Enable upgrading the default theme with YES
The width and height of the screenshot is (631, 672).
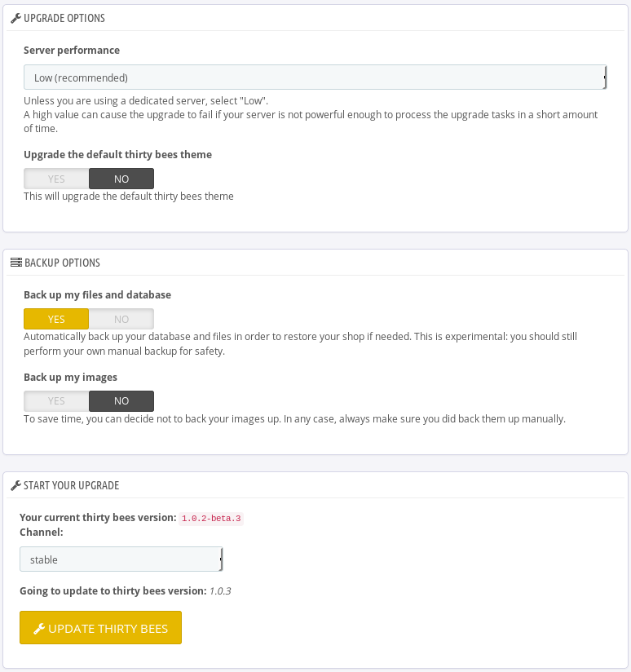coord(56,179)
